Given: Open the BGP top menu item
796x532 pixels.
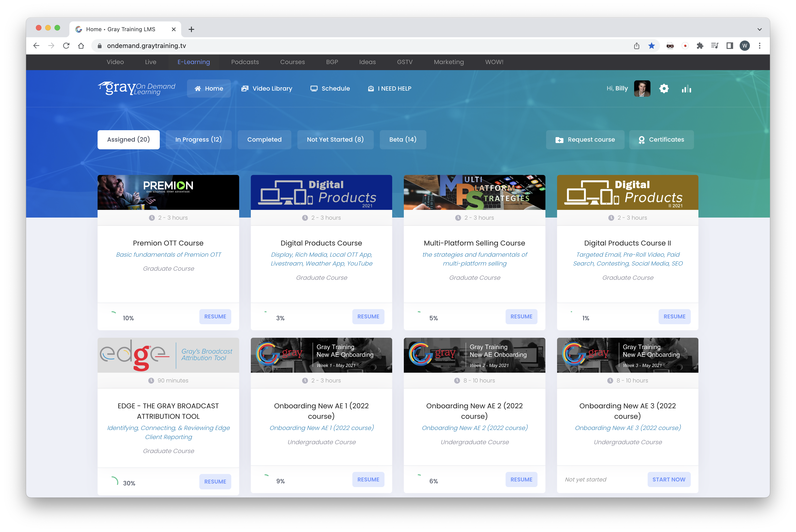Looking at the screenshot, I should (x=332, y=62).
